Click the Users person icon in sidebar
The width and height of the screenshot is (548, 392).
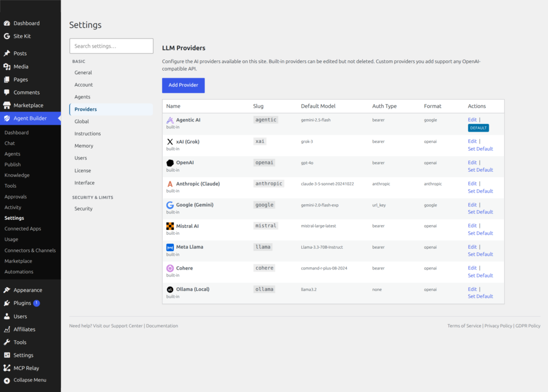(7, 317)
